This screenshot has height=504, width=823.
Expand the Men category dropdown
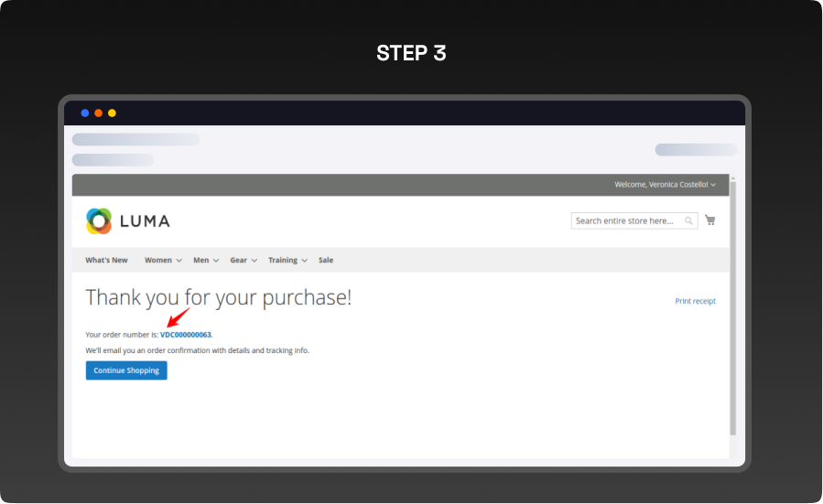[206, 261]
